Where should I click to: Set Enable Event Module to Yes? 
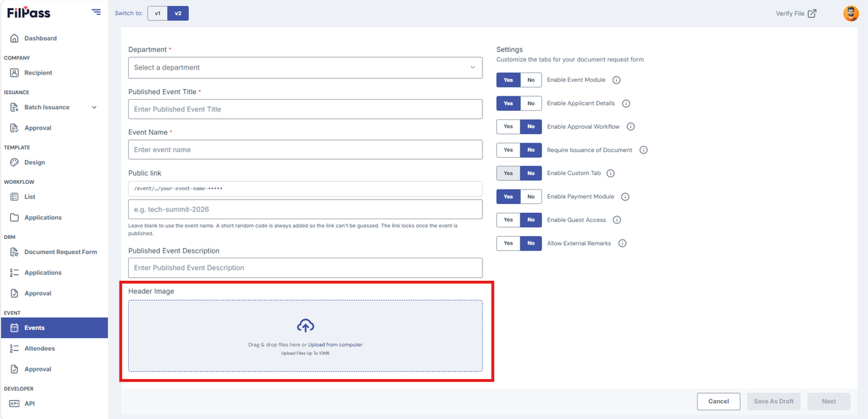509,80
